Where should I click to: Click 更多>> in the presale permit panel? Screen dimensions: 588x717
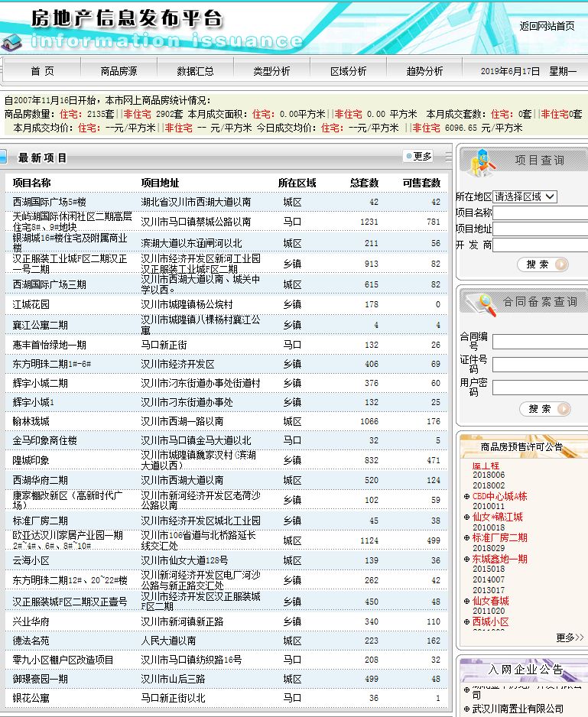[570, 638]
